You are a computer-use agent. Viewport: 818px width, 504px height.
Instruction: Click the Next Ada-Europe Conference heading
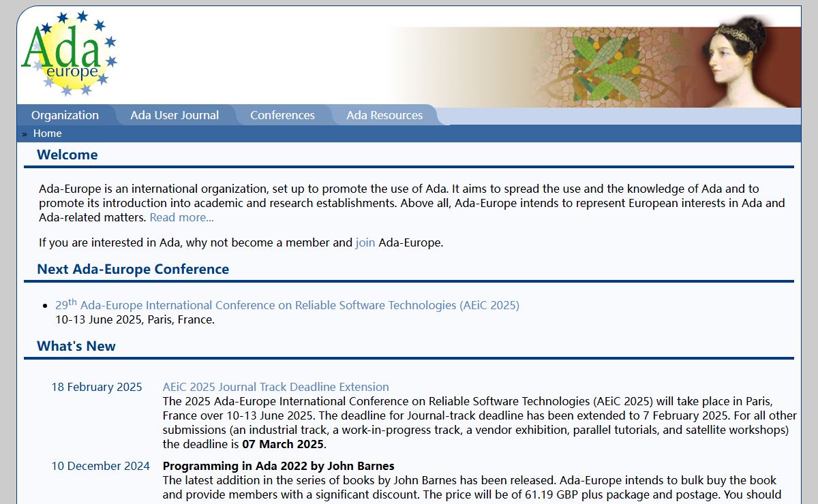pos(133,269)
